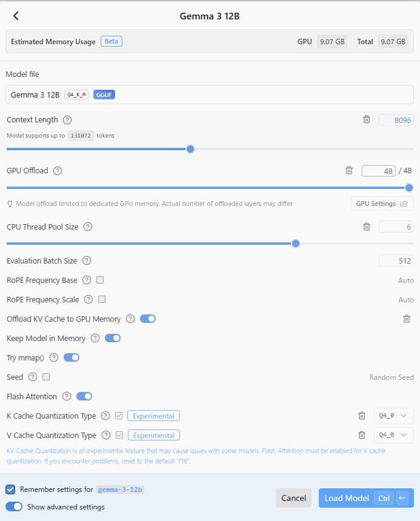Enable the RoPE Frequency Base checkbox
This screenshot has width=420, height=521.
coord(99,280)
